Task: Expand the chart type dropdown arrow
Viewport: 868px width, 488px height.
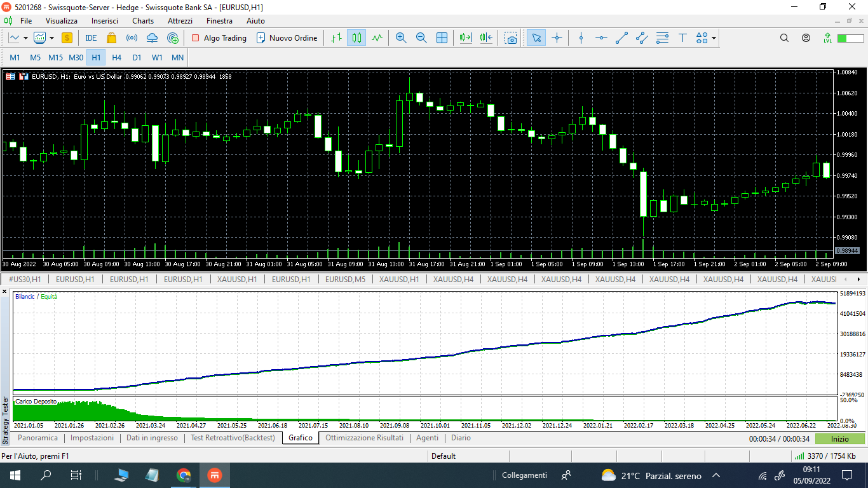Action: pos(25,38)
